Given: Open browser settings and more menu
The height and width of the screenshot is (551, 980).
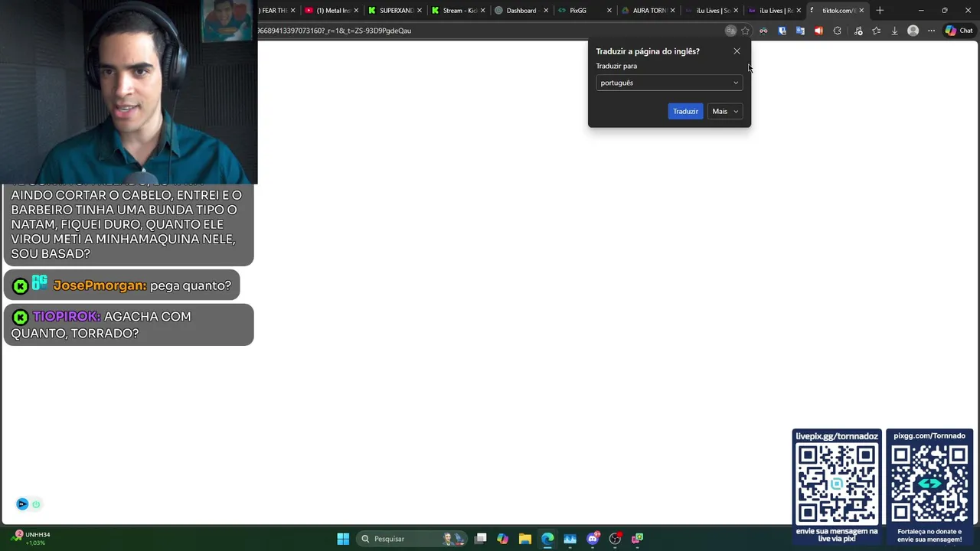Looking at the screenshot, I should click(931, 31).
